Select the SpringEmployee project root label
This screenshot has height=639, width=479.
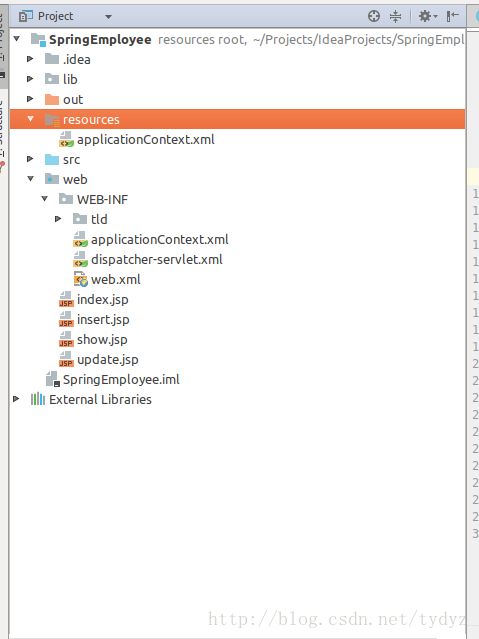pos(100,40)
